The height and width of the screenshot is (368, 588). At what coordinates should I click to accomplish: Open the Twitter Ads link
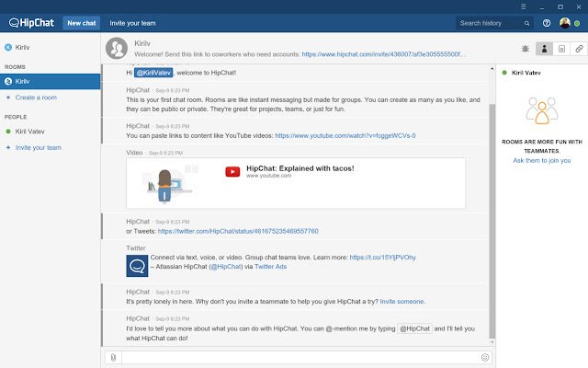[270, 266]
